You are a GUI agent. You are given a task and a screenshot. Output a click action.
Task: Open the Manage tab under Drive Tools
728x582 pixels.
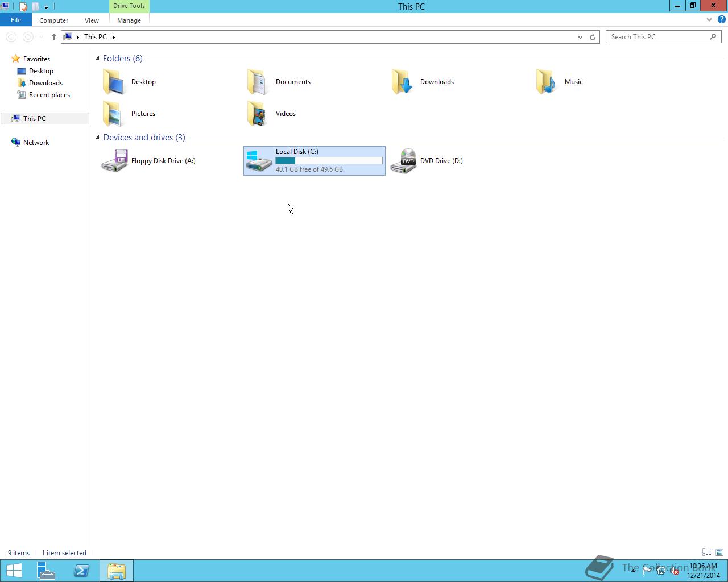point(129,20)
